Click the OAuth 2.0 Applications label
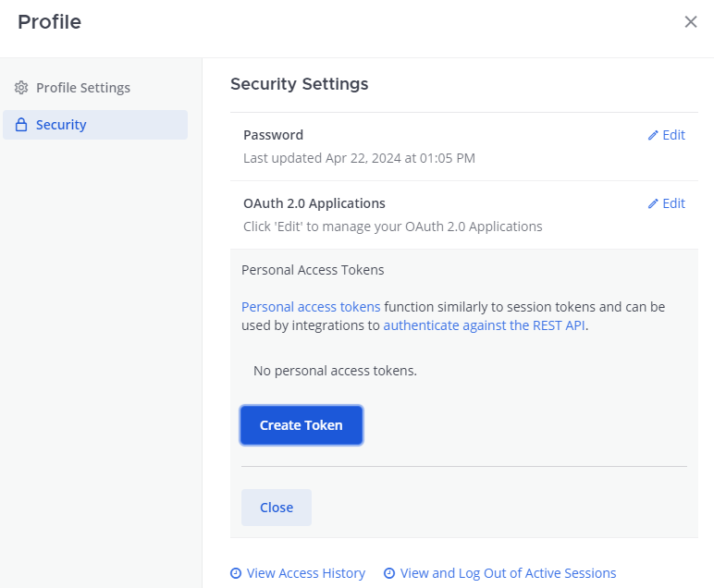Viewport: 714px width, 588px height. point(314,203)
